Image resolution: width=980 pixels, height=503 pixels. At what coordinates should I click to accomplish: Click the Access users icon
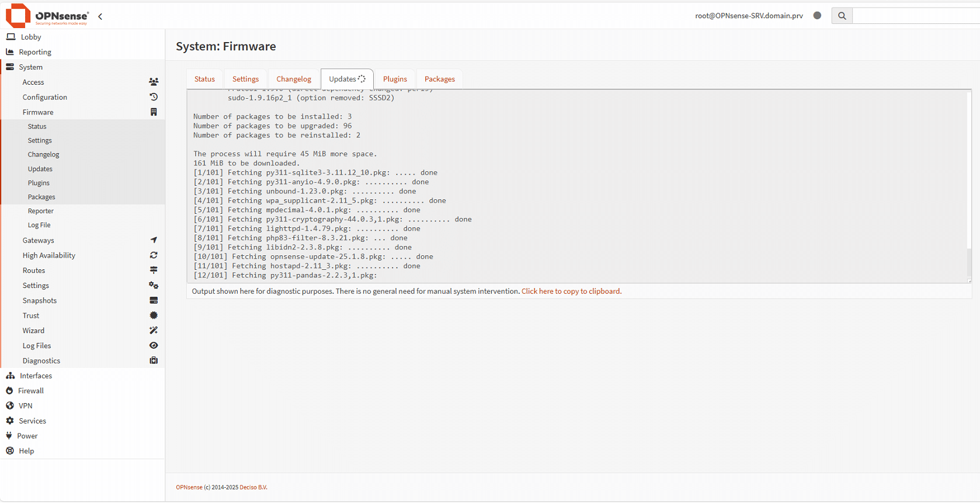tap(154, 82)
